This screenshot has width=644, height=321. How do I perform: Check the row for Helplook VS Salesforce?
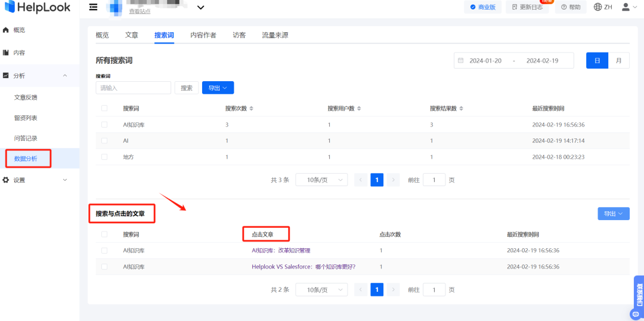tap(104, 266)
